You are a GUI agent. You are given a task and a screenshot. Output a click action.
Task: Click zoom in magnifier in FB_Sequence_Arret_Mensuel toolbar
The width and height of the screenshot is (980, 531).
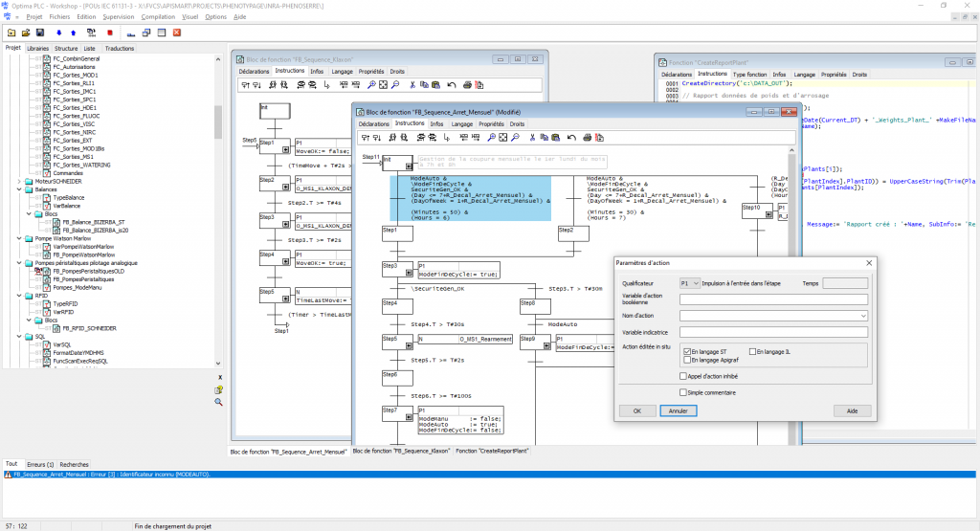coord(491,138)
